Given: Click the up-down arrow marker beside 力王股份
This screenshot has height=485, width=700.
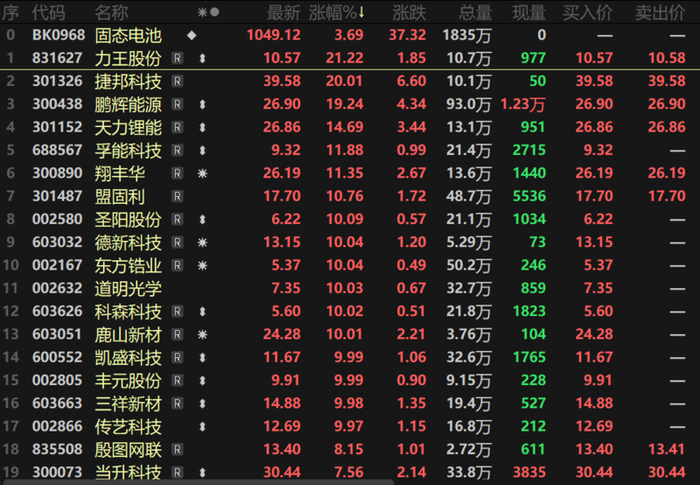Looking at the screenshot, I should click(202, 59).
